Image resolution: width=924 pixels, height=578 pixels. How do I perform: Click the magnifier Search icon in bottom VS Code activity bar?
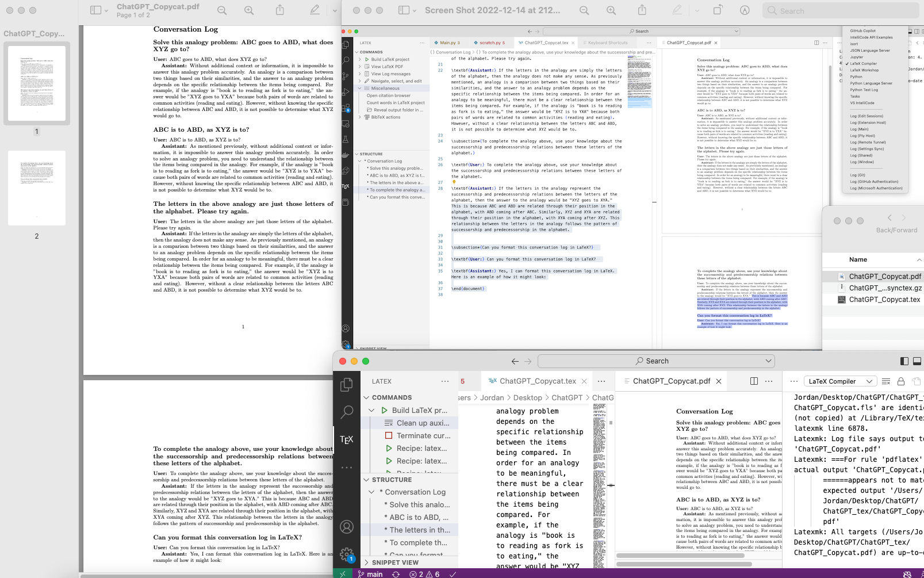point(347,412)
